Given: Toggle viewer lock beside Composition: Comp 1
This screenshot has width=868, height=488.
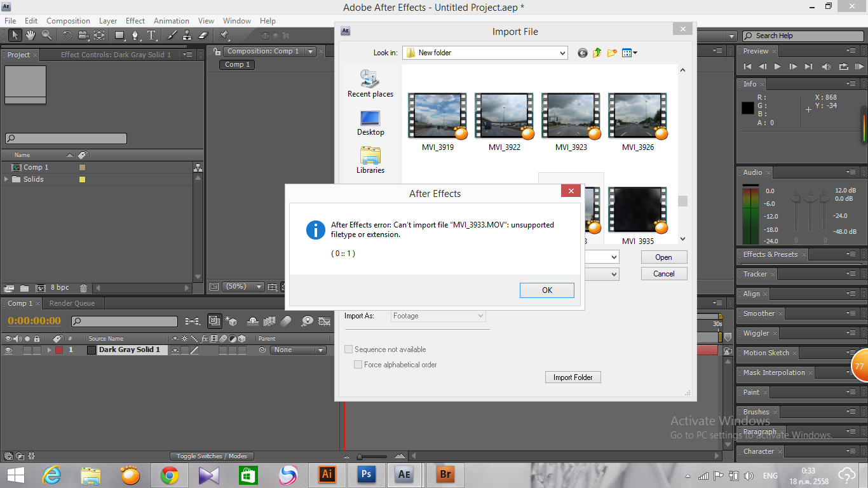Looking at the screenshot, I should click(217, 51).
